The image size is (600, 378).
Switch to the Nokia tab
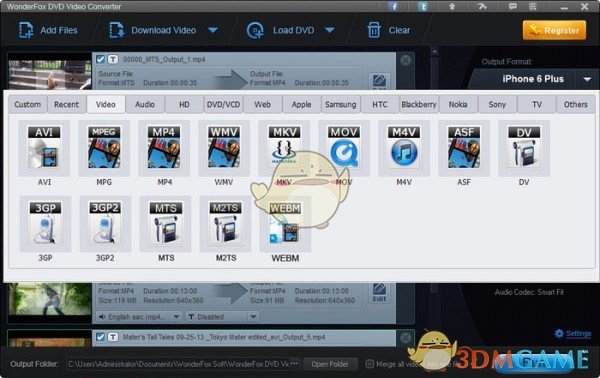tap(458, 104)
